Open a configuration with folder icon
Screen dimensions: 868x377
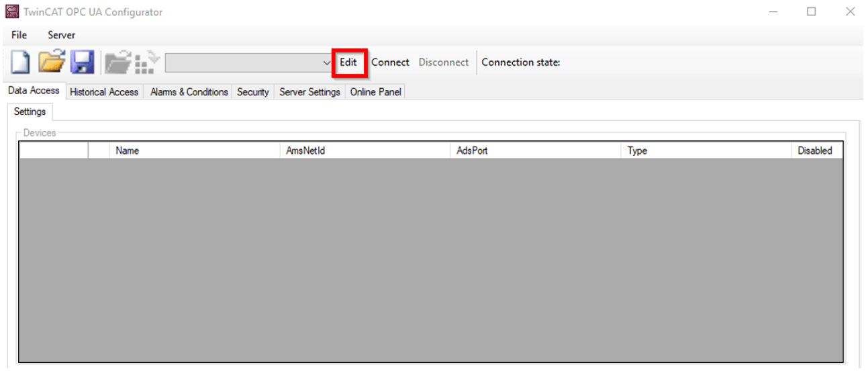point(52,62)
